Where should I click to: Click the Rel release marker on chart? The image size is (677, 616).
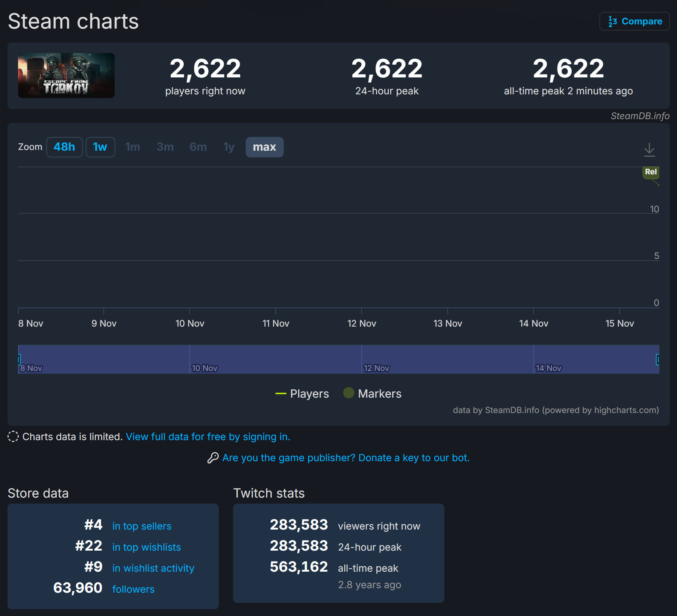(651, 172)
